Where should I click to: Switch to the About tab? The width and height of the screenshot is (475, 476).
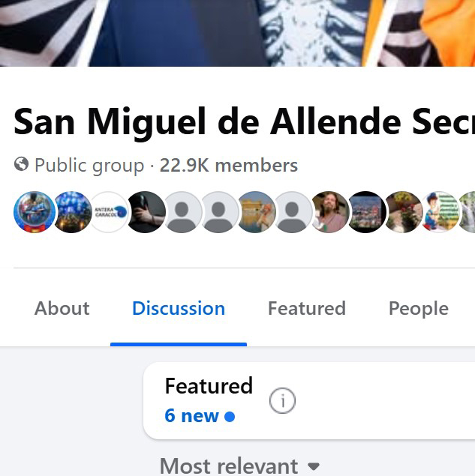62,309
